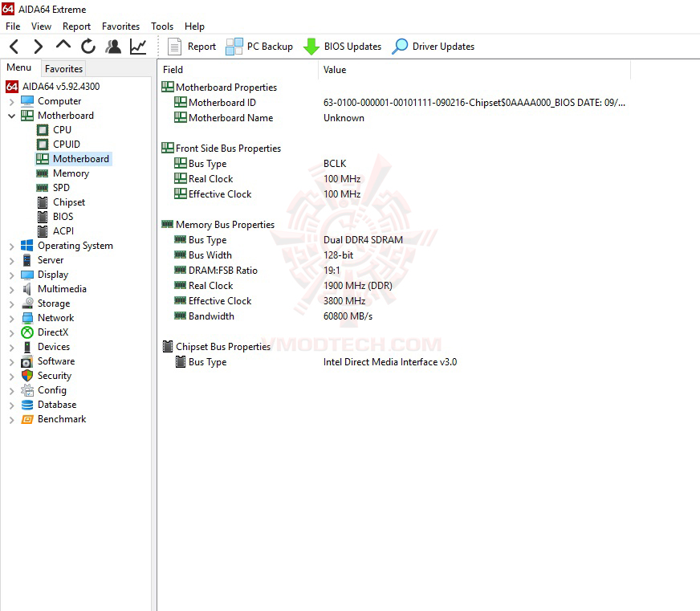Viewport: 700px width, 611px height.
Task: Go forward with the right arrow toolbar icon
Action: 39,47
